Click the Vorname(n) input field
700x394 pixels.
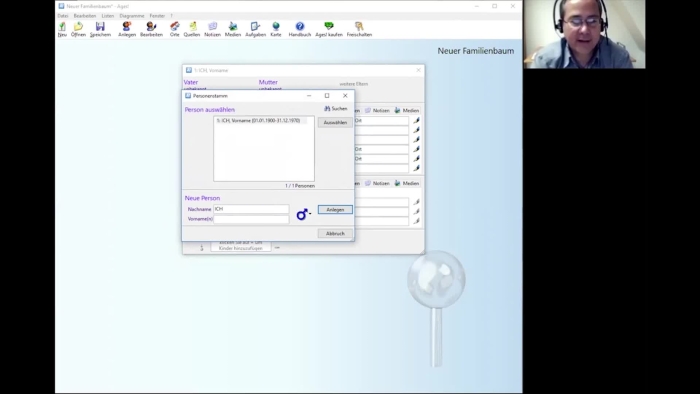click(251, 219)
